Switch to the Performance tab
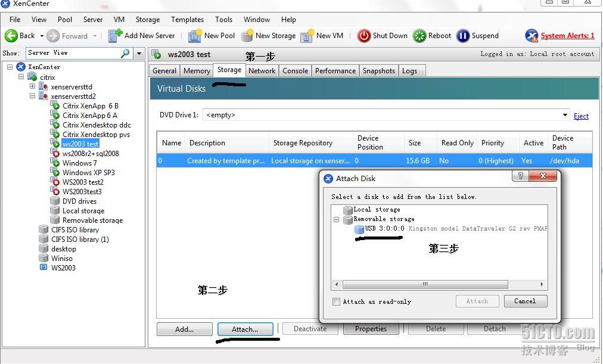 coord(335,71)
